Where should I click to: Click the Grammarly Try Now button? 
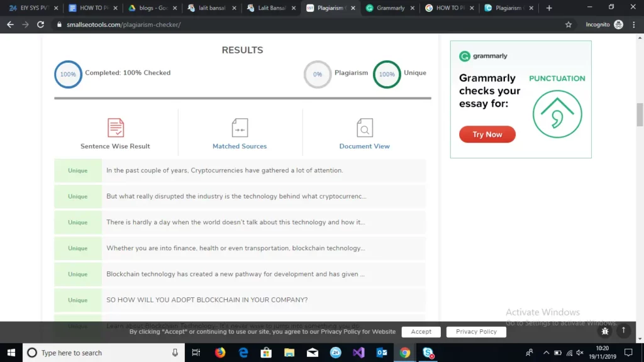coord(487,134)
